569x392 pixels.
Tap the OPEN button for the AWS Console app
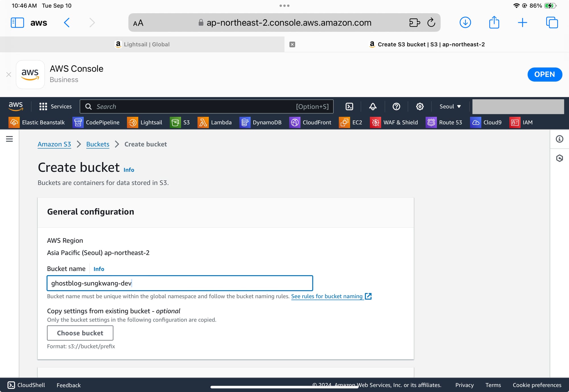pos(545,74)
